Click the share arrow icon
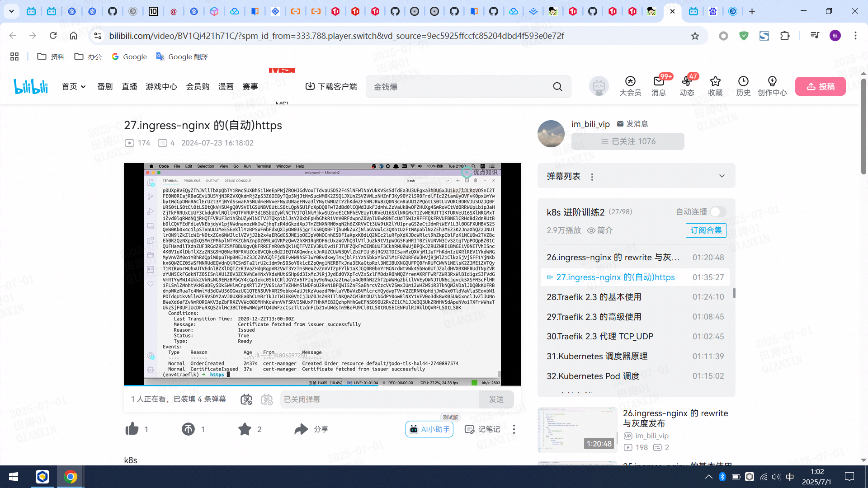Screen dimensions: 868x488 click(301, 429)
